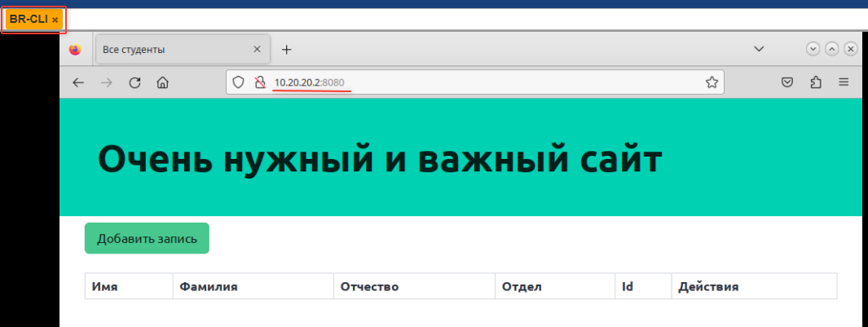Open the Firefox home page icon
868x327 pixels.
(x=162, y=82)
